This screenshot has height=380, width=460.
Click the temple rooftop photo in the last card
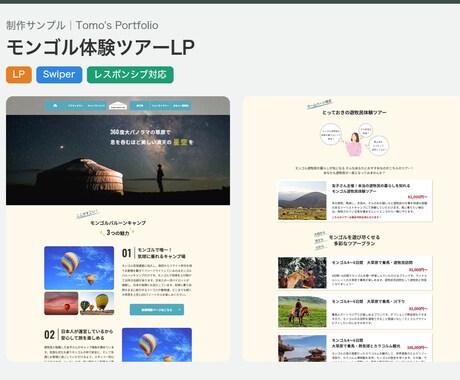click(x=302, y=348)
